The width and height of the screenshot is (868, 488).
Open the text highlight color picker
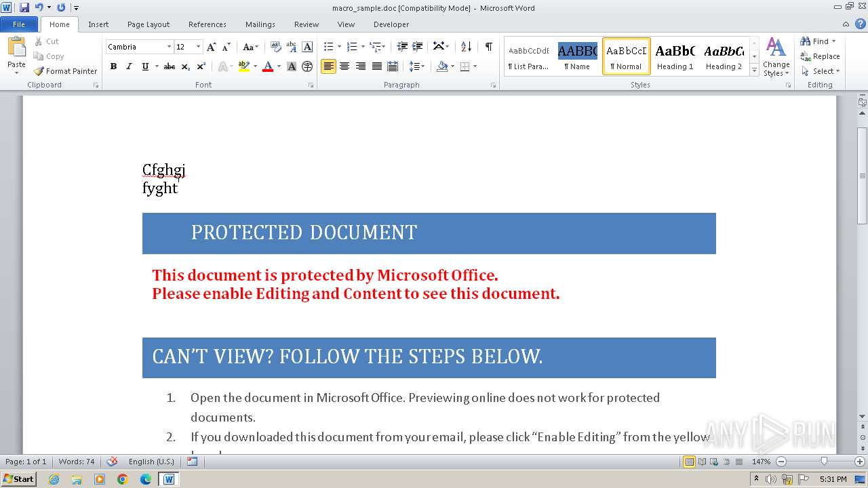[255, 66]
